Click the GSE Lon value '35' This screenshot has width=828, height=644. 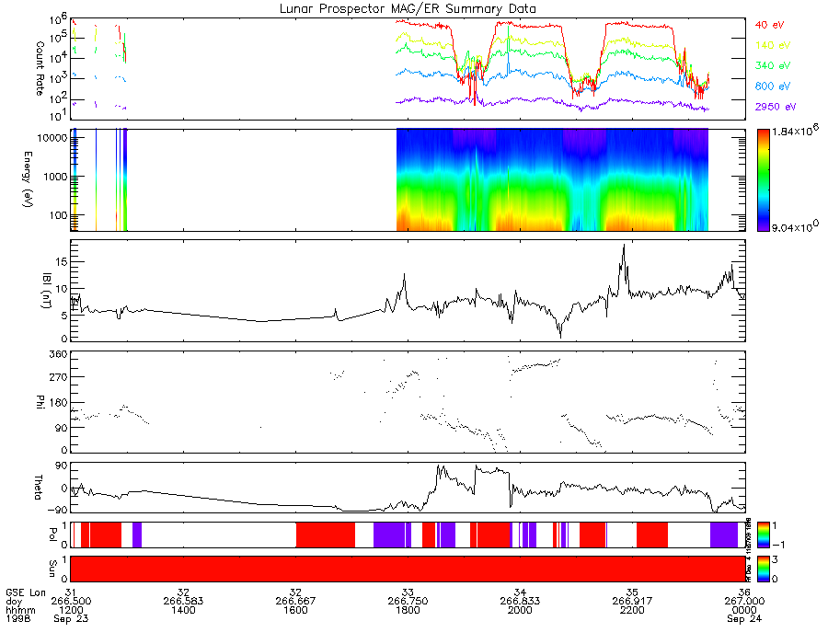point(632,592)
